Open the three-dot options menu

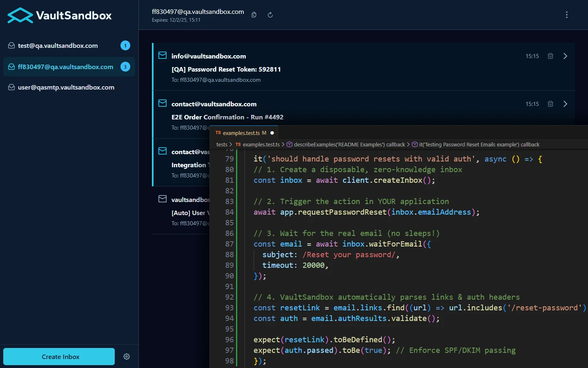pos(567,14)
